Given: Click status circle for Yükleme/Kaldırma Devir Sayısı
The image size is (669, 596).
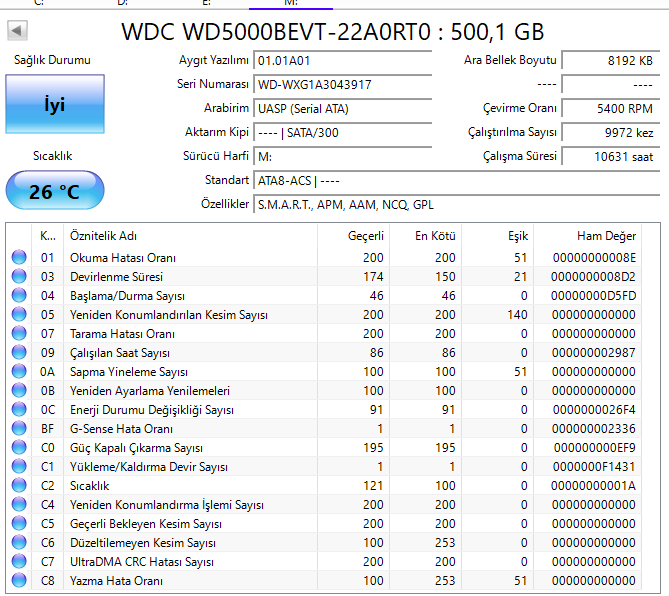Looking at the screenshot, I should pyautogui.click(x=19, y=466).
